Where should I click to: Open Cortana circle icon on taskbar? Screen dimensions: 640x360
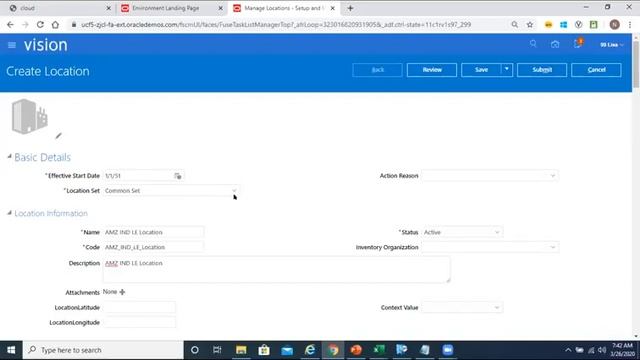[195, 350]
